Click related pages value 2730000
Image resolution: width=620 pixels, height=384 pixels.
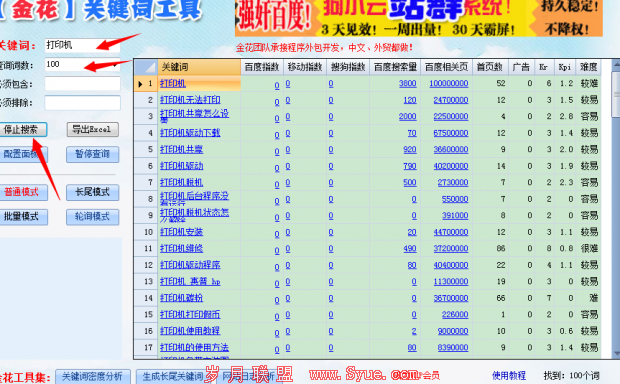[453, 182]
